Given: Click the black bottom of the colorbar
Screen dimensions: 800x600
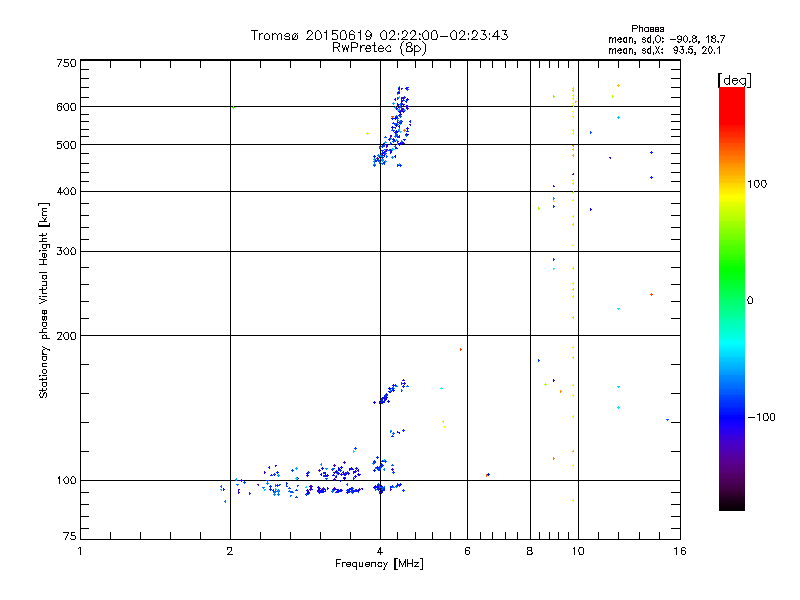Looking at the screenshot, I should click(x=732, y=503).
